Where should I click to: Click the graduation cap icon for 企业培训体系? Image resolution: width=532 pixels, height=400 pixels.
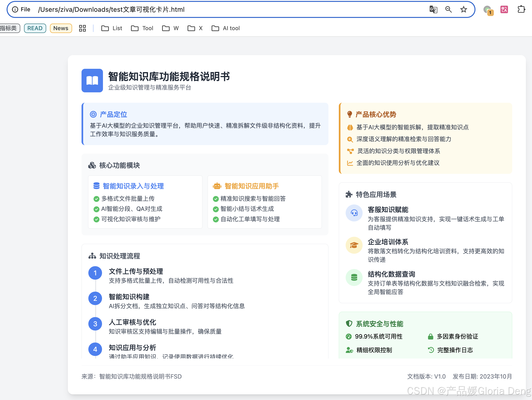tap(354, 245)
